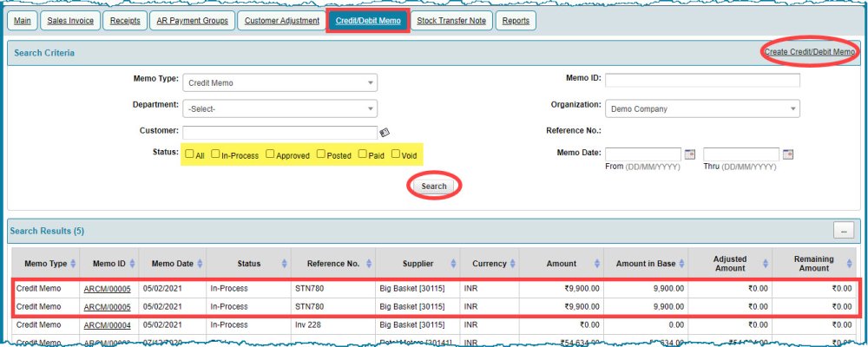The width and height of the screenshot is (868, 347).
Task: Check the Approved status checkbox
Action: coord(270,154)
